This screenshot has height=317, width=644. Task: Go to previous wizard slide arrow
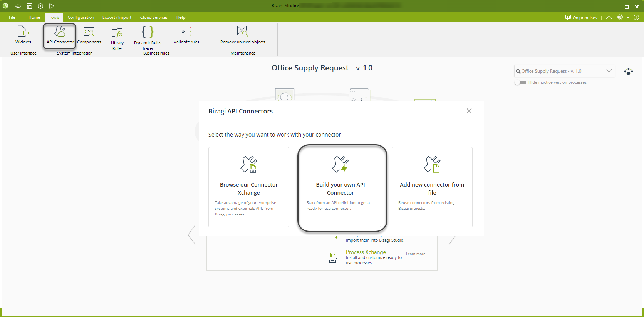click(191, 235)
